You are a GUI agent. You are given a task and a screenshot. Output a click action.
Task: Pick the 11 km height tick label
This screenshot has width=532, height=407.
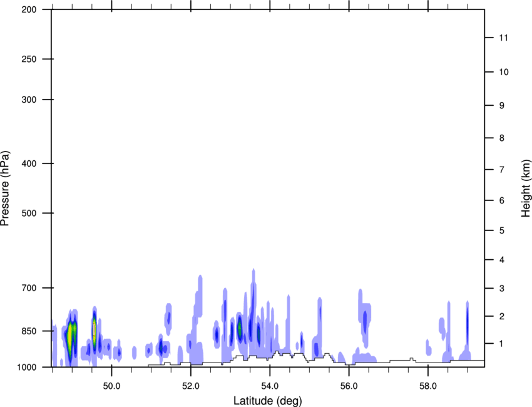503,38
